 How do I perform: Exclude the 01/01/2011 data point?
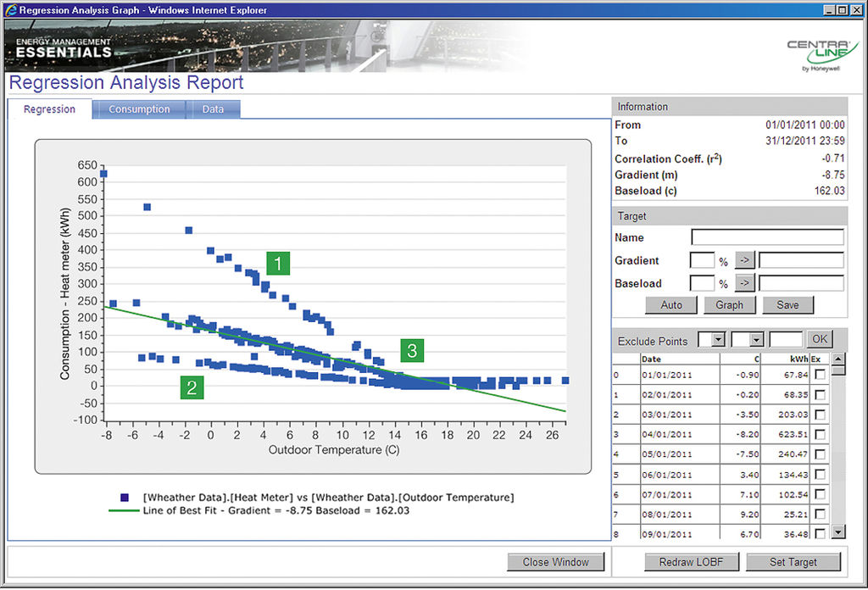coord(820,375)
